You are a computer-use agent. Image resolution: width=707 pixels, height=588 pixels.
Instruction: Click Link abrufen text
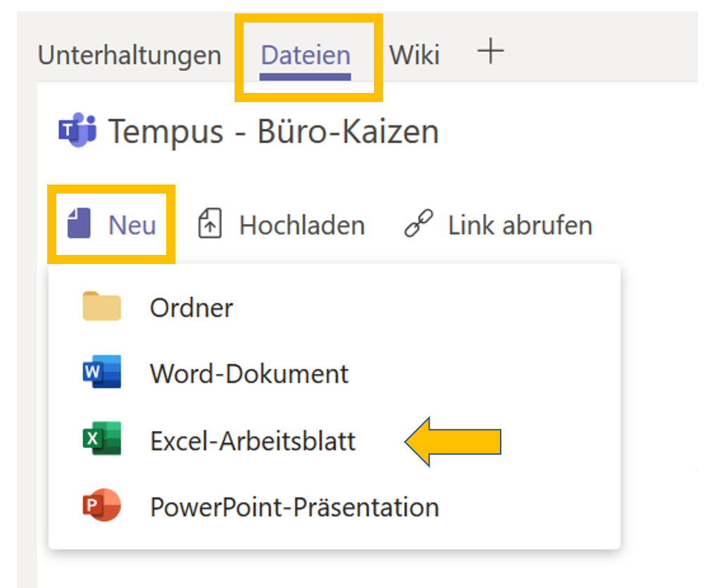pyautogui.click(x=520, y=225)
